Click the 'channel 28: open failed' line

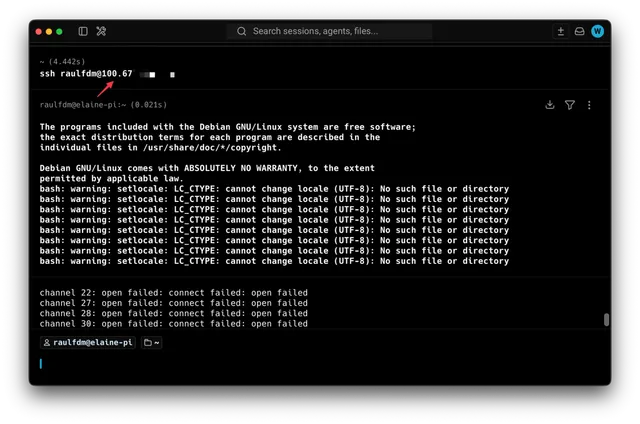pyautogui.click(x=173, y=313)
